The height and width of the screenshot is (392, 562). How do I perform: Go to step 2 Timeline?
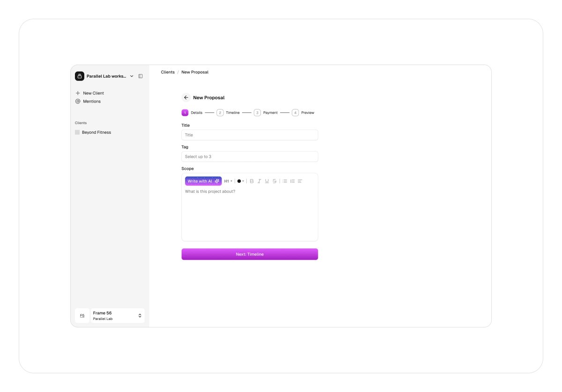coord(228,113)
